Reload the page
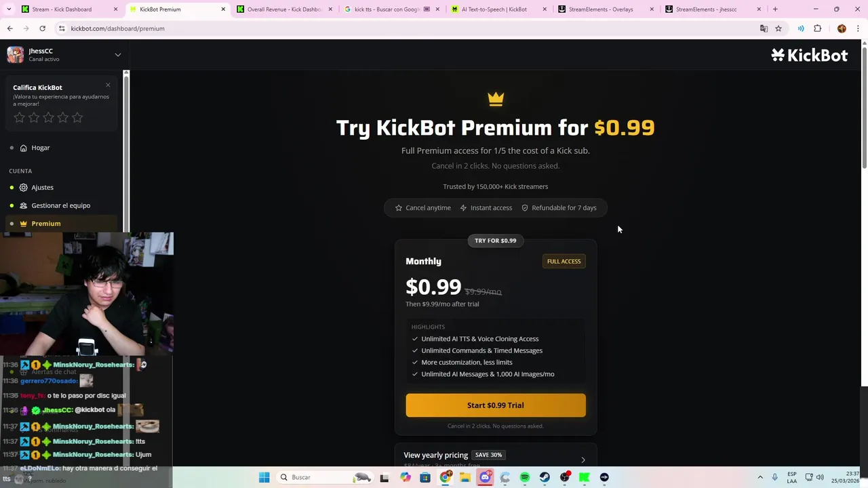This screenshot has height=488, width=868. [42, 28]
